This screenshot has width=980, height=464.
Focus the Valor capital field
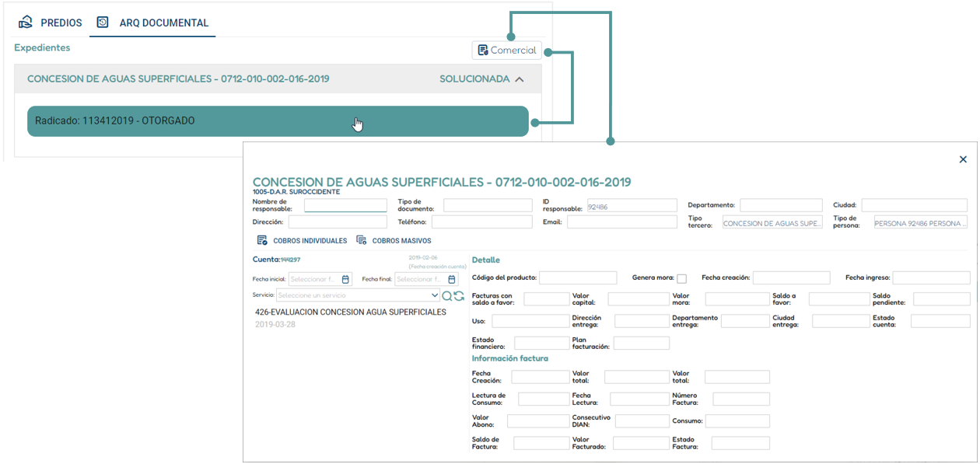(639, 299)
